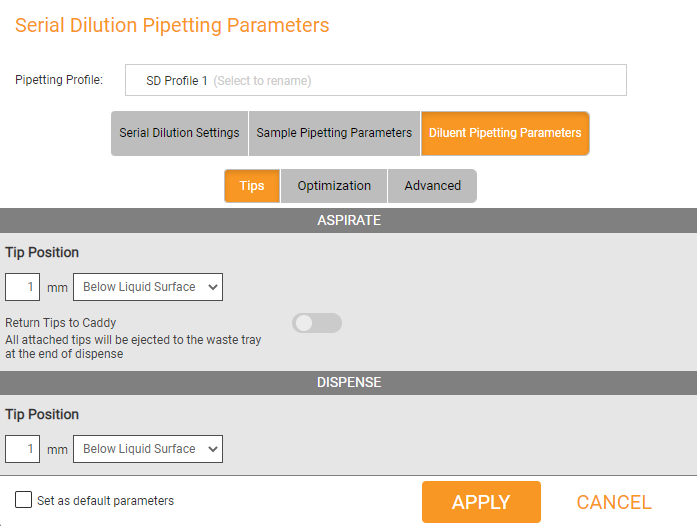
Task: Click the Return Tips to Caddy label
Action: [x=60, y=322]
